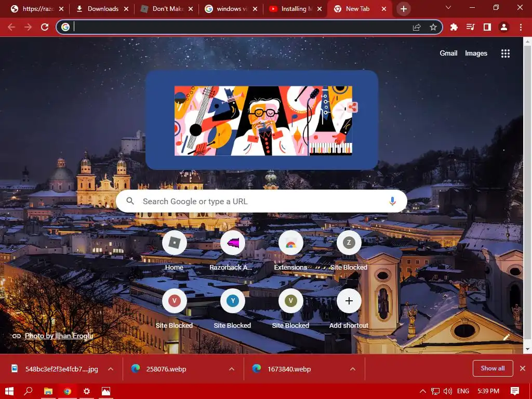Open the Z Site Blocked shortcut
532x399 pixels.
tap(349, 251)
